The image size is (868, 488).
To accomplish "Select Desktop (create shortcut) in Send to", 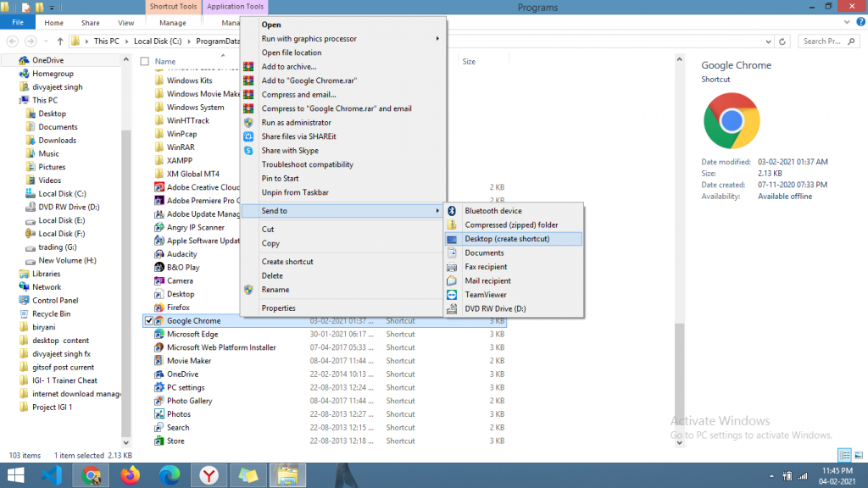I will [513, 239].
